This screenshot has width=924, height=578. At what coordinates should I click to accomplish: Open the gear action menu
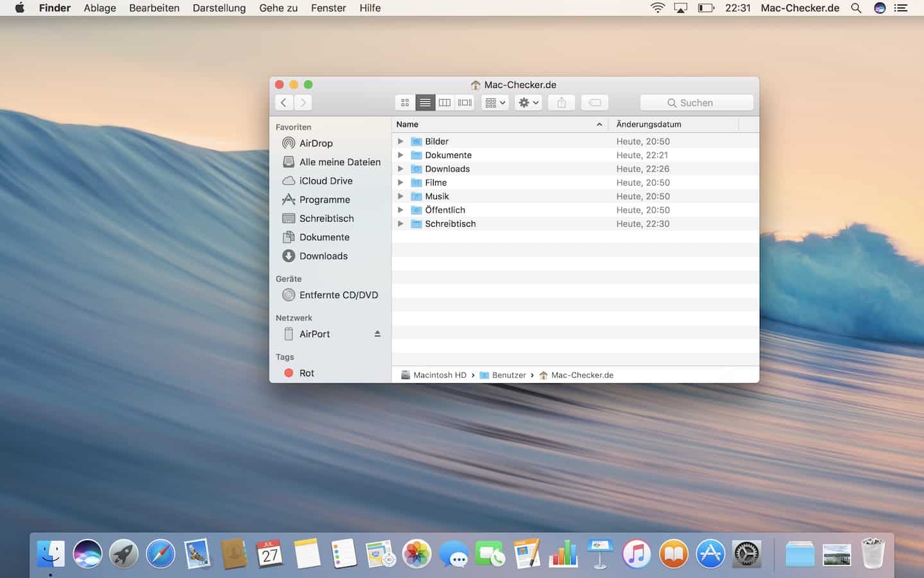(x=529, y=103)
